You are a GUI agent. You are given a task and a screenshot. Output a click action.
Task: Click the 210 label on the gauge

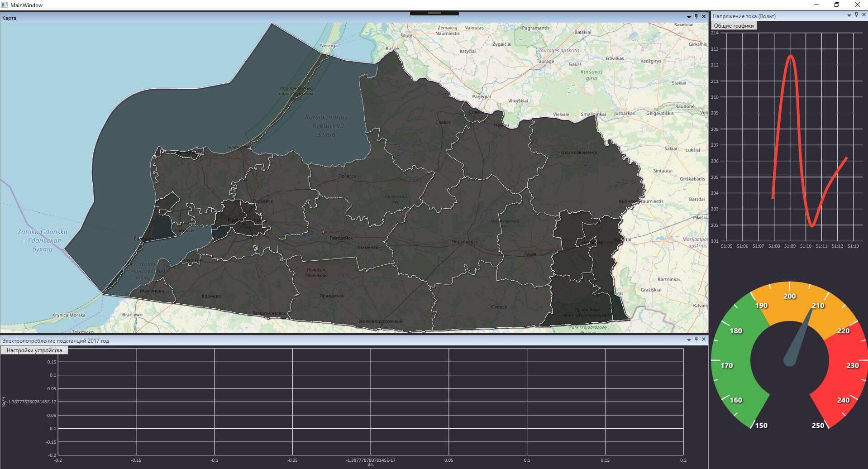pos(818,306)
